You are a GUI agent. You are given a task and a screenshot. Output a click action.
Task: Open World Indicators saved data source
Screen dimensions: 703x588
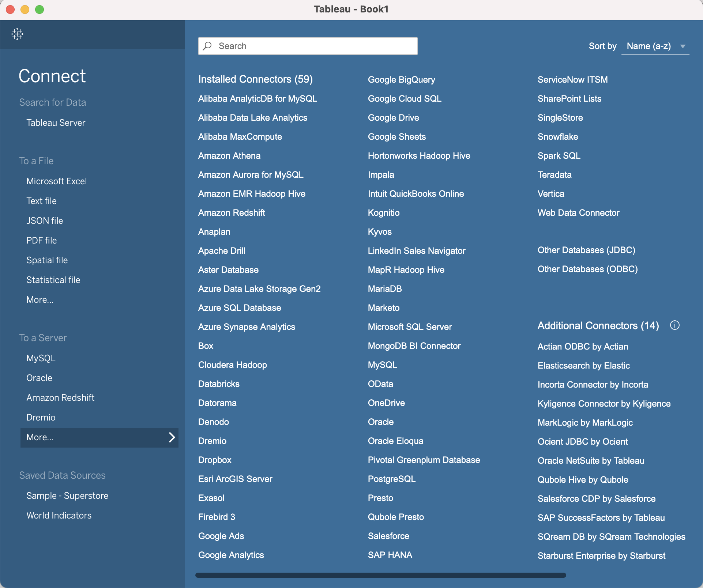(x=59, y=516)
